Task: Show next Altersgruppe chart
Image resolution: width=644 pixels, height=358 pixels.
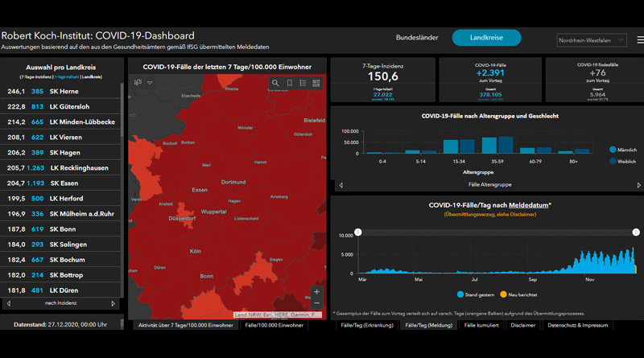Action: tap(638, 185)
